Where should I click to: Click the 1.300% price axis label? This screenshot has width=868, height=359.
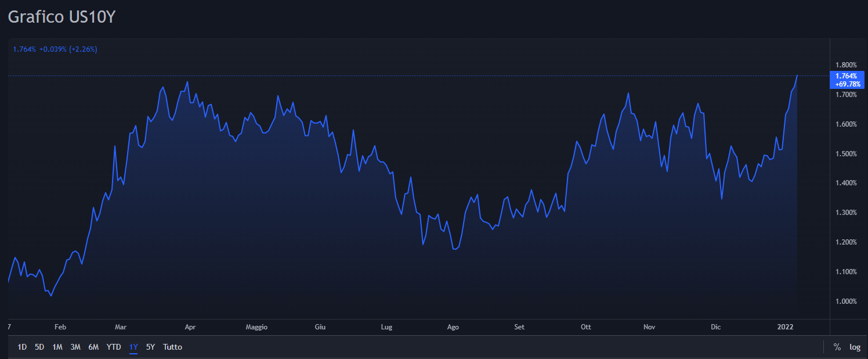click(x=846, y=213)
